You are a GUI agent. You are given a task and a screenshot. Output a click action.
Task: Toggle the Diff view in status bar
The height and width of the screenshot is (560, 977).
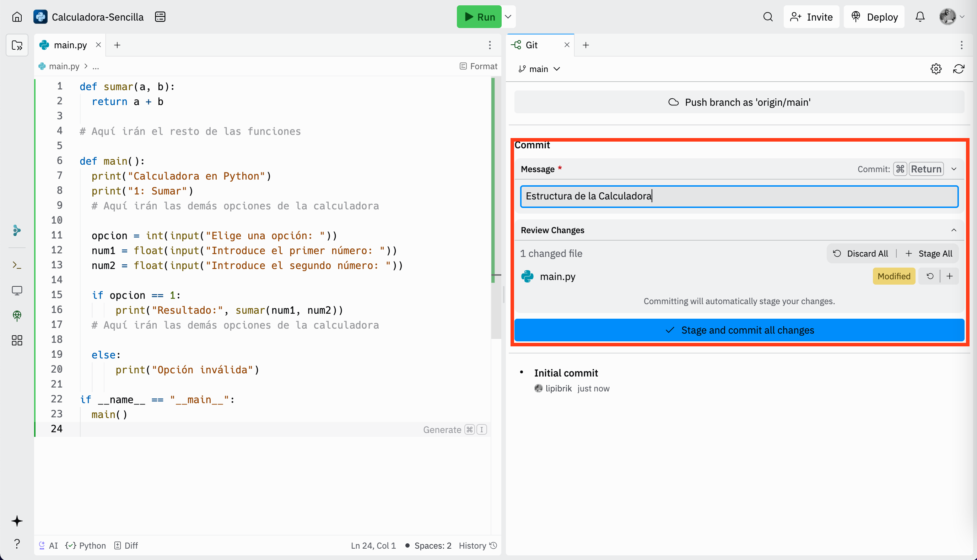(126, 545)
